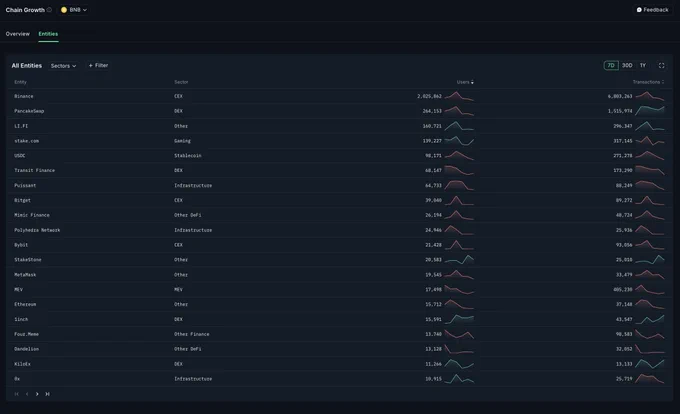This screenshot has height=414, width=680.
Task: Sort by the Users column
Action: pyautogui.click(x=465, y=82)
